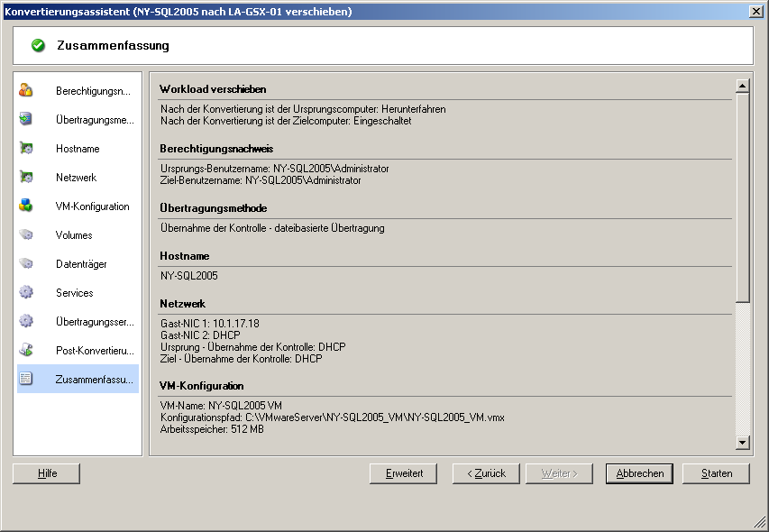Click the Übertragungsservices gear icon
The width and height of the screenshot is (769, 532).
click(26, 321)
